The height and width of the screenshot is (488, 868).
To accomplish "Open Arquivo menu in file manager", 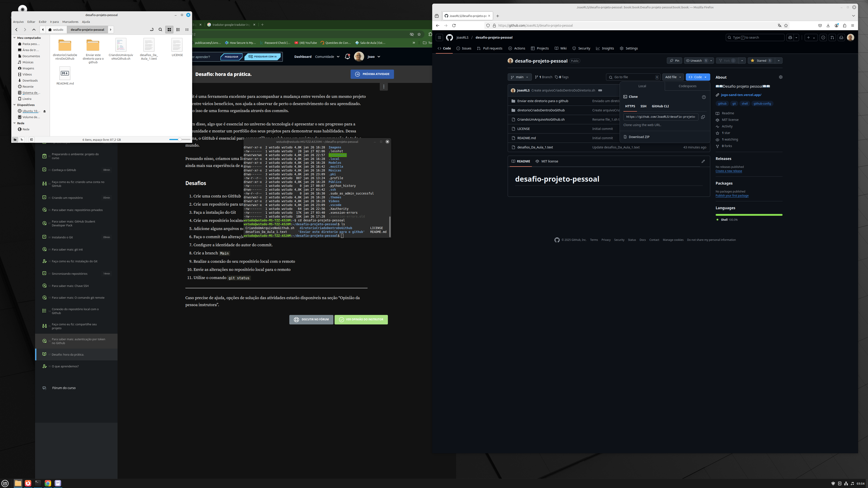I will coord(18,22).
